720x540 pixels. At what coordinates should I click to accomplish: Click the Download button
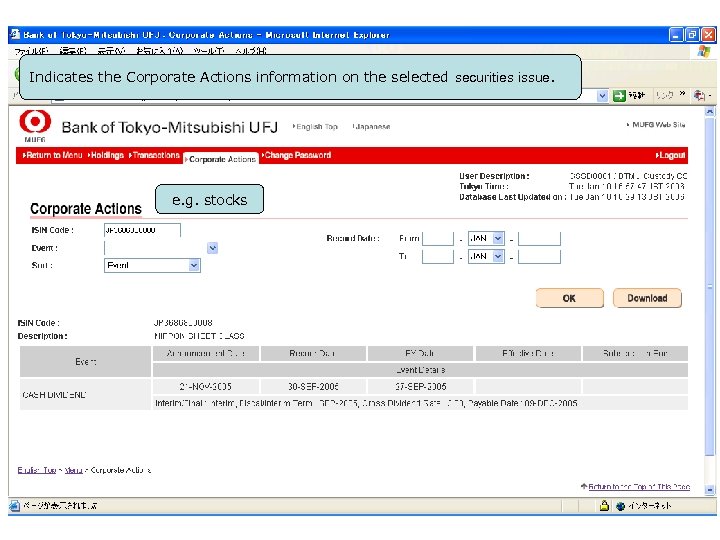pos(647,298)
